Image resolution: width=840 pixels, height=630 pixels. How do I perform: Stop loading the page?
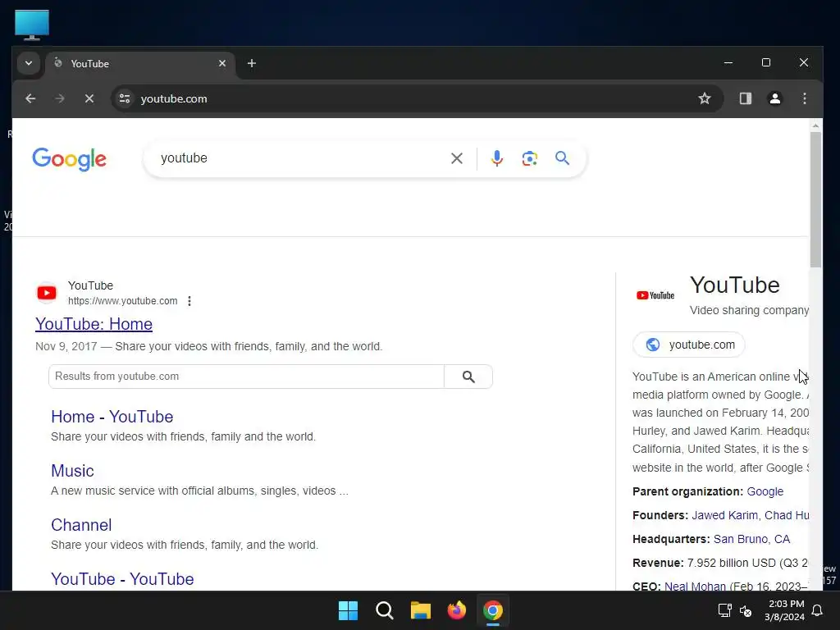click(89, 98)
